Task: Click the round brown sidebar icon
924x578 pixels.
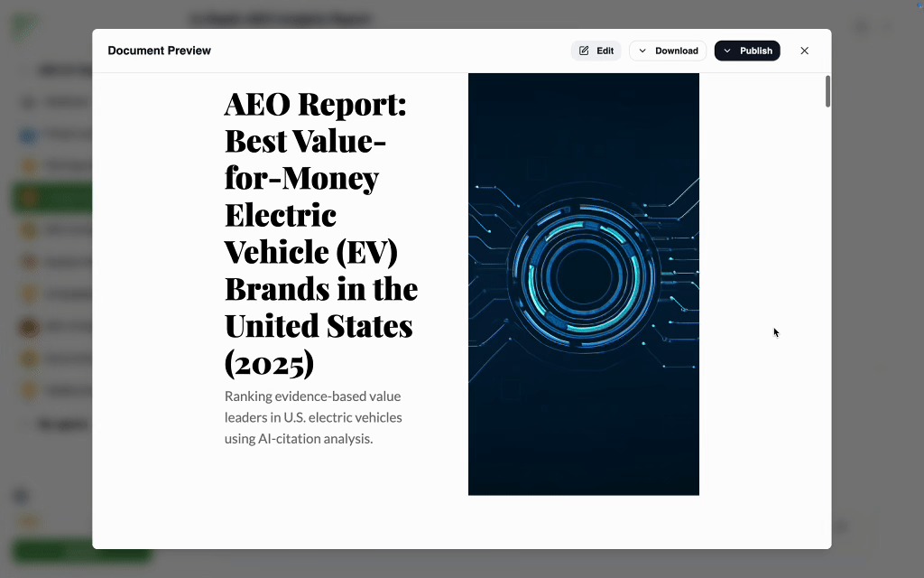Action: pos(29,327)
